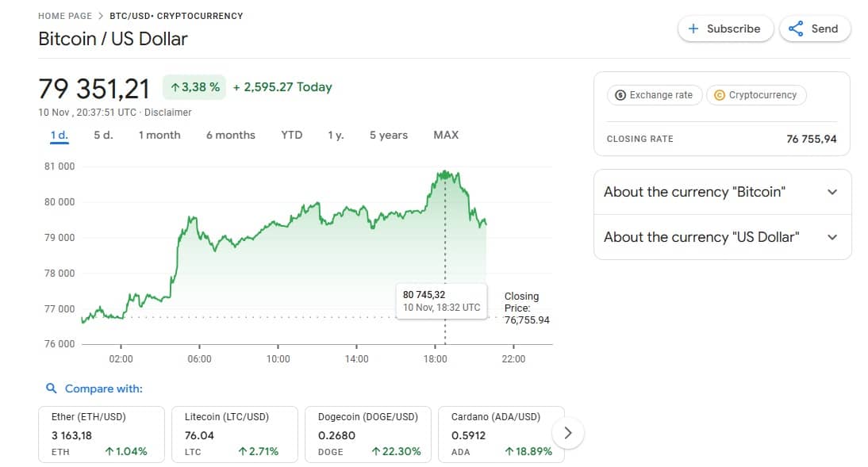Screen dimensions: 868x467
Task: Click the timestamp 10 Nov, 20:37:51 UTC
Action: click(87, 113)
